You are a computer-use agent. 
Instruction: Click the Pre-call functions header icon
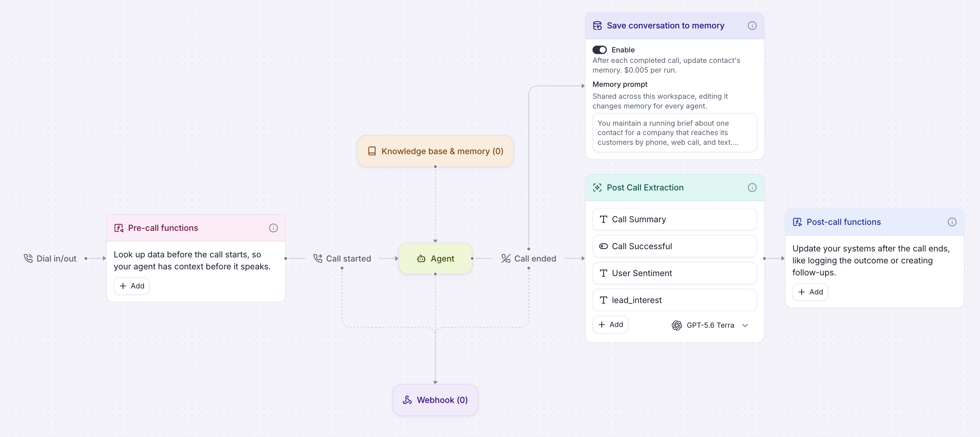tap(119, 227)
